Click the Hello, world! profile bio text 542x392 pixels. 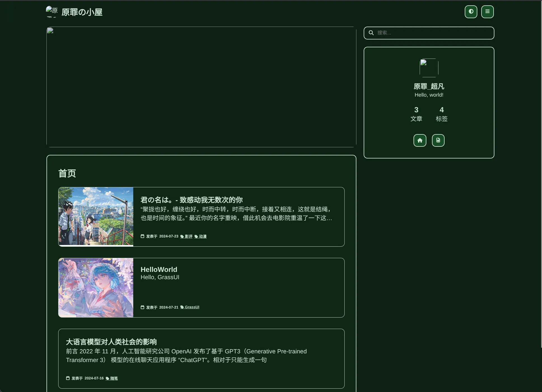[x=429, y=95]
